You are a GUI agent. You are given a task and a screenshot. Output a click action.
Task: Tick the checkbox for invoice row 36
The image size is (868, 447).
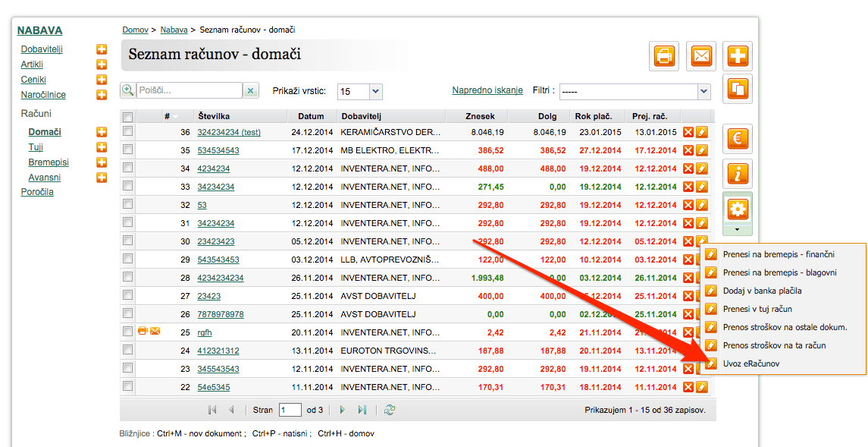[x=128, y=131]
